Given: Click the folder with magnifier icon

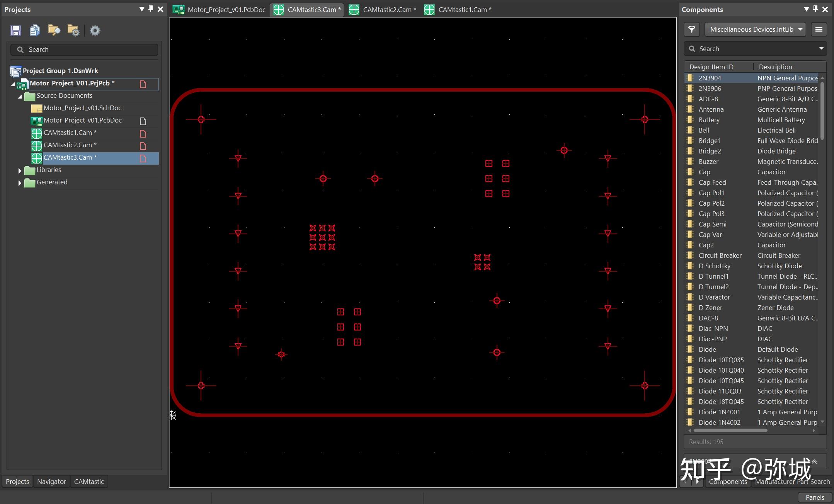Looking at the screenshot, I should click(x=54, y=30).
